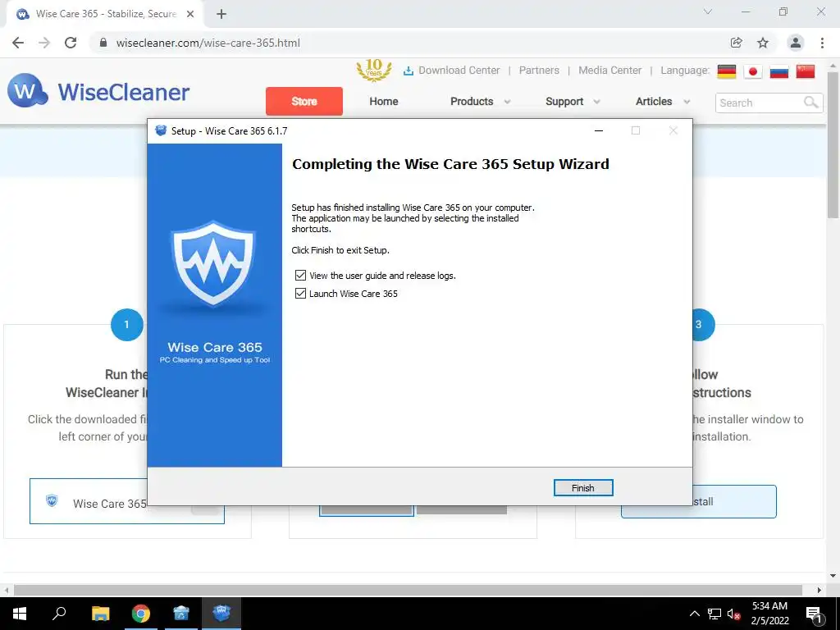
Task: Show hidden system tray icons
Action: [x=694, y=614]
